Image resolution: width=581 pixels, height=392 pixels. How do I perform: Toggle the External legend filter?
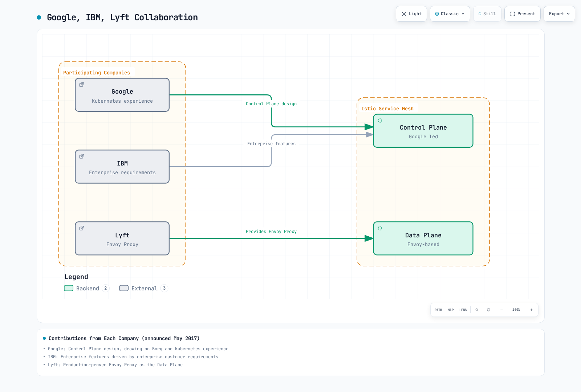click(143, 288)
